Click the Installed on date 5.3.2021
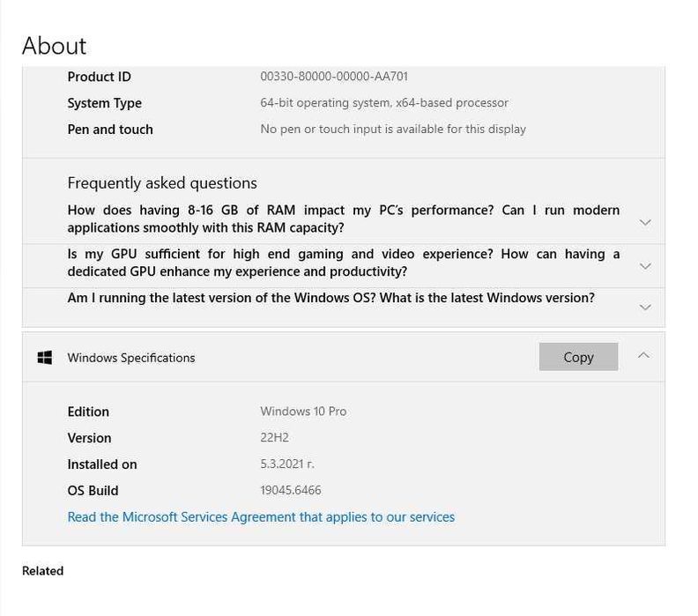 287,464
